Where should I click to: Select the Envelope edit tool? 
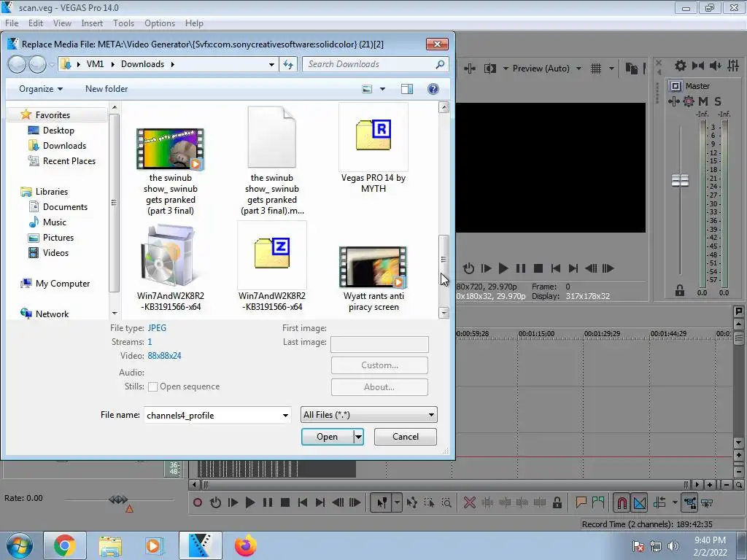pos(412,502)
